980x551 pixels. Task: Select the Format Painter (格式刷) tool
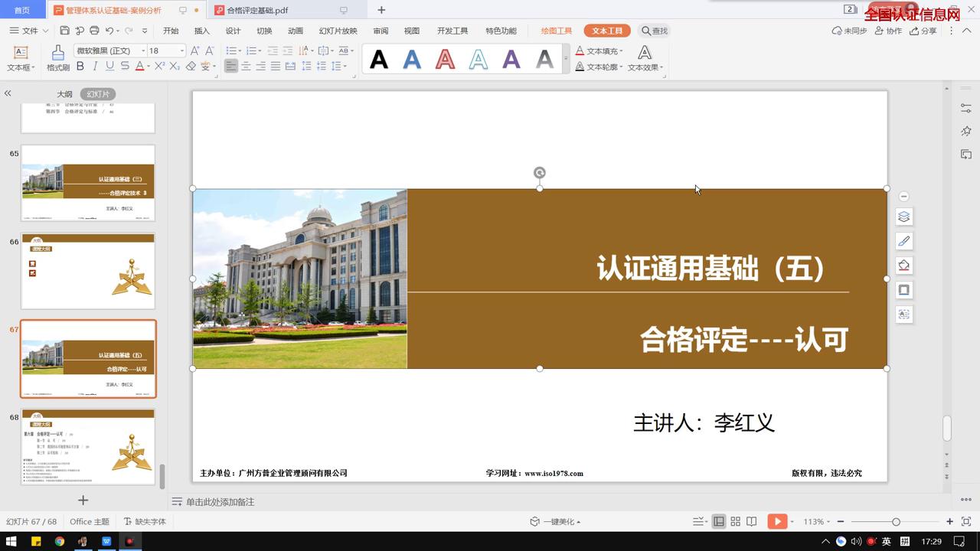pos(58,58)
